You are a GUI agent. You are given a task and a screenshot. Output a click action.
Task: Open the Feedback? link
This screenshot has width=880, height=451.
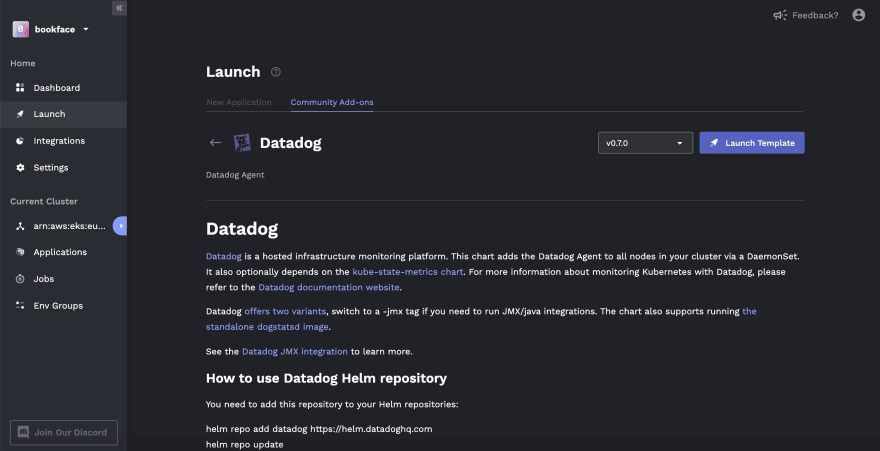(x=815, y=16)
